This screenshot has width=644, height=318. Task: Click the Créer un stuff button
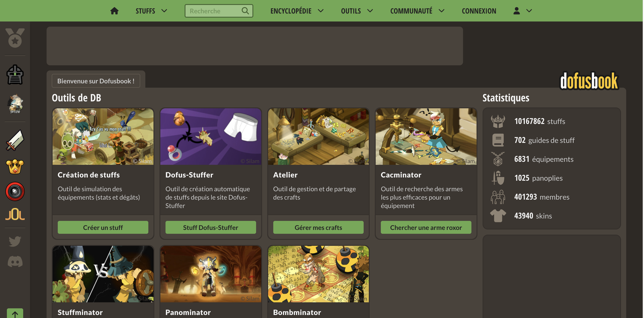[x=103, y=227]
